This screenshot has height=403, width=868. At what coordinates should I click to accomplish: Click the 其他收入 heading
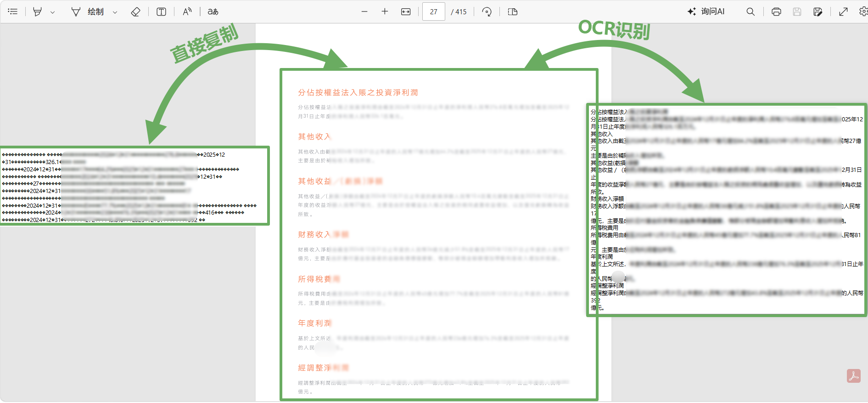coord(314,136)
